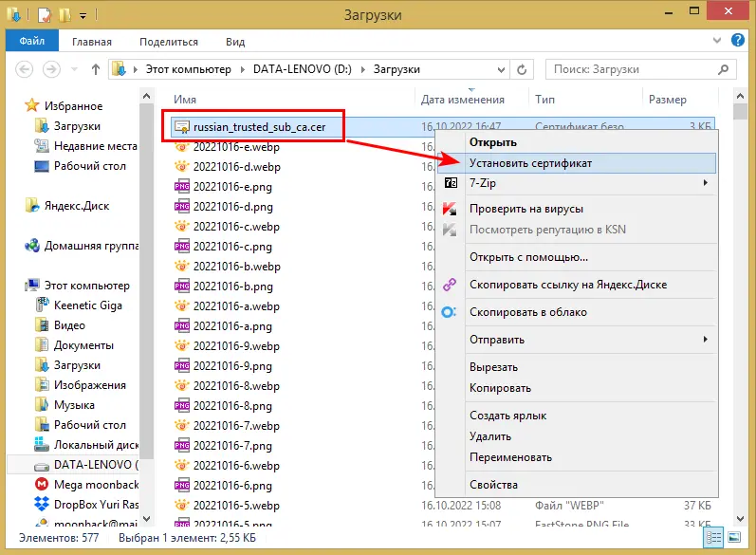
Task: Expand the ribbon with chevron arrow
Action: (717, 41)
